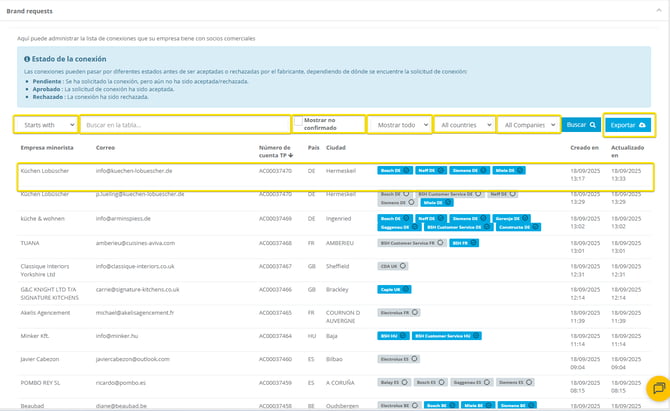Click the Buscar en la tabla search field
This screenshot has width=670, height=411.
[x=184, y=125]
